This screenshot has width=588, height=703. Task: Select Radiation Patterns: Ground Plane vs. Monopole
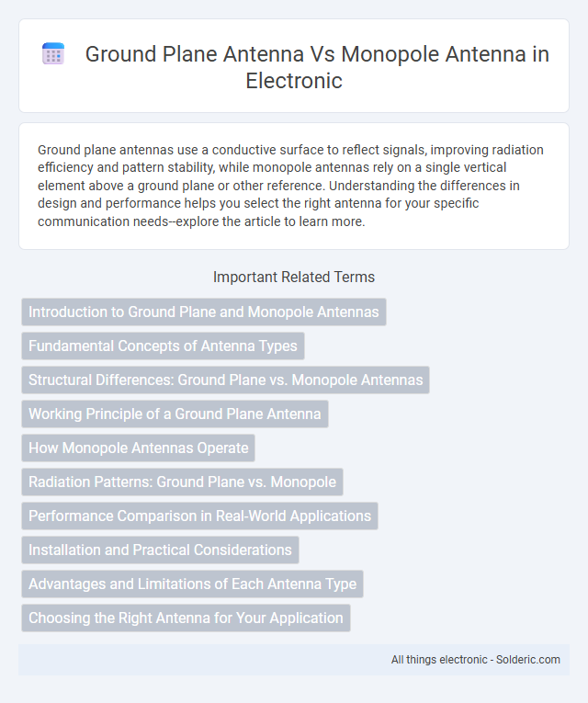point(183,482)
